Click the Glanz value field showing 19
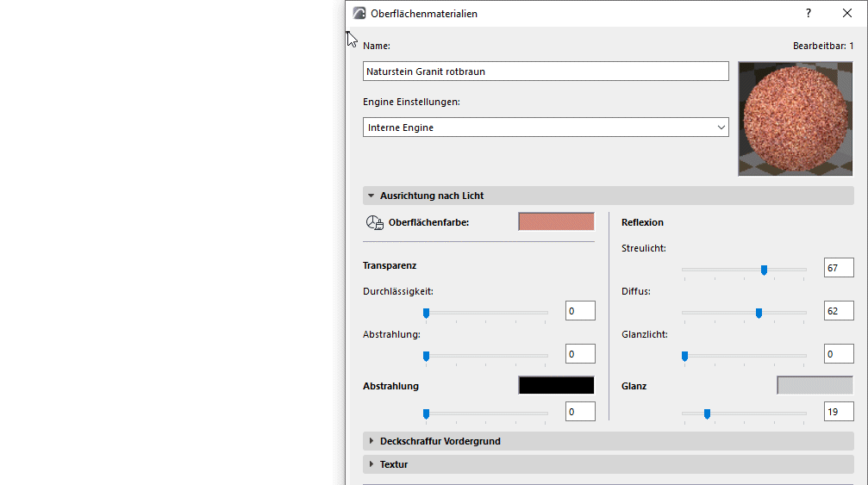 click(839, 412)
